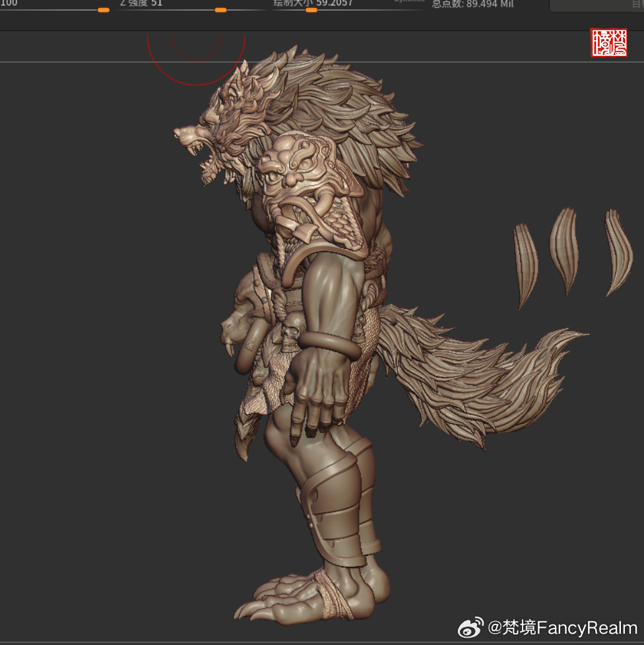This screenshot has height=645, width=644.
Task: Select the middle detached fur strand mesh
Action: coord(564,250)
